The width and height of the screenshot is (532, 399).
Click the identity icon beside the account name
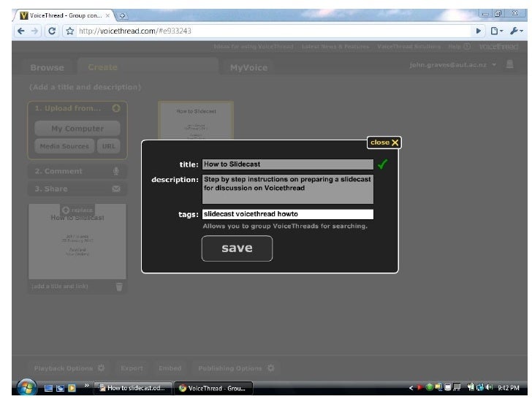tap(509, 64)
